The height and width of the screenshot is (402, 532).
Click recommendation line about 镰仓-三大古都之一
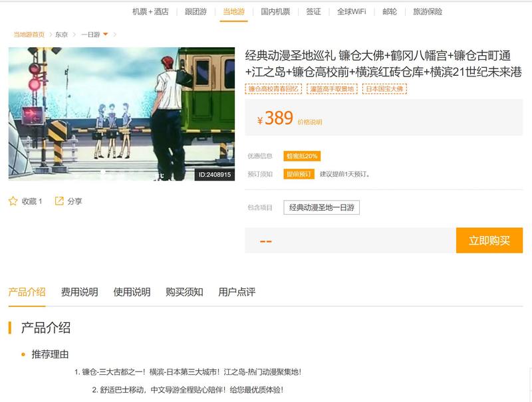[188, 372]
